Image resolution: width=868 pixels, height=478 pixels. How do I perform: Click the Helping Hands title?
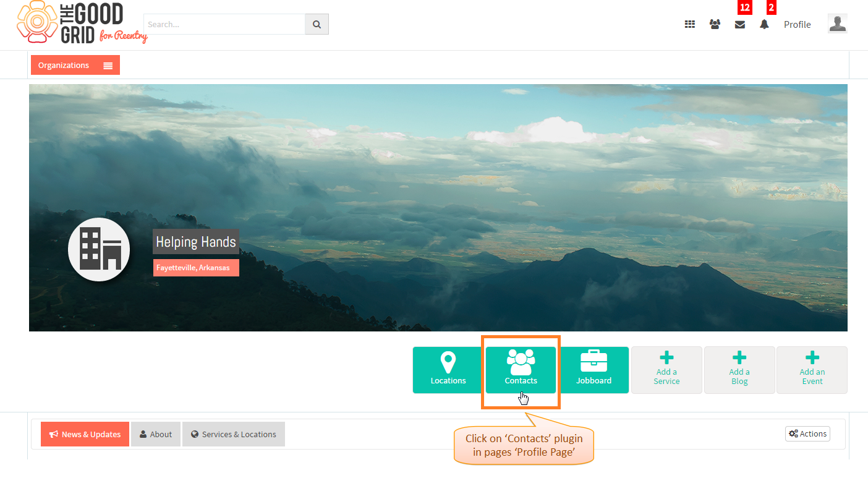[196, 242]
